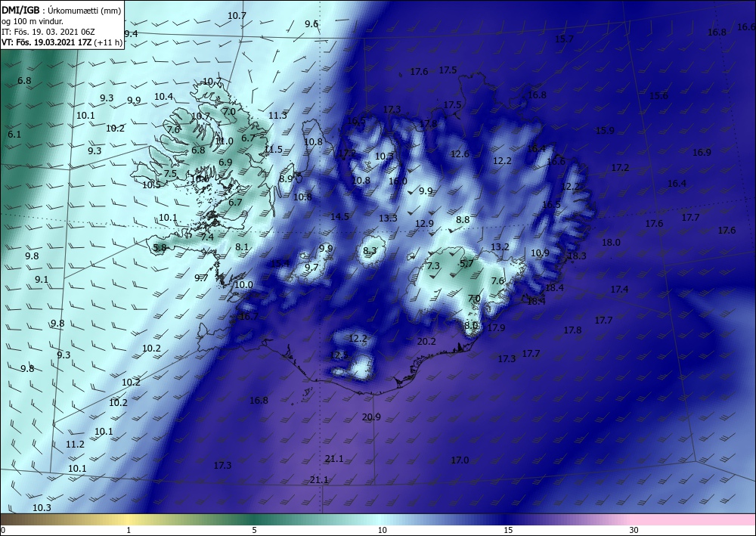Click the 'og 100 m vindur.' subtitle
The height and width of the screenshot is (536, 756).
tap(33, 21)
